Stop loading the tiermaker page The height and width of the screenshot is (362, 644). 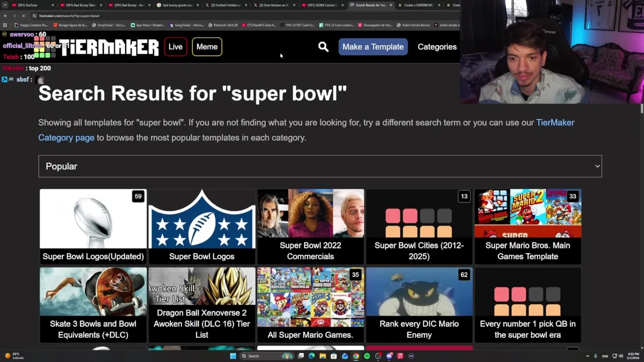click(23, 16)
